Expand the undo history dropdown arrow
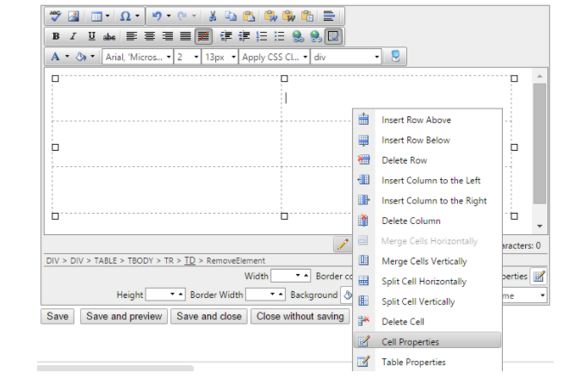Image resolution: width=588 pixels, height=379 pixels. [x=169, y=16]
